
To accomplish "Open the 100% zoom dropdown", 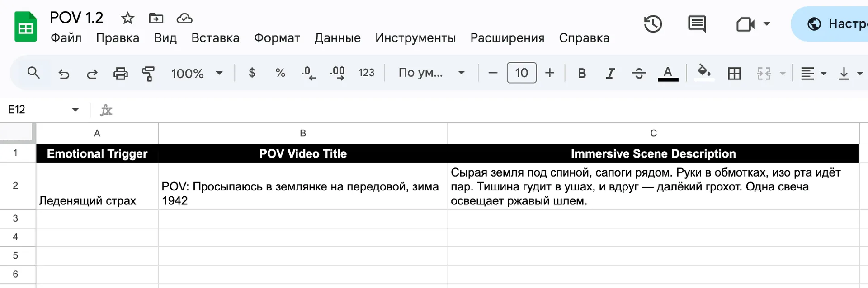I will [x=197, y=73].
